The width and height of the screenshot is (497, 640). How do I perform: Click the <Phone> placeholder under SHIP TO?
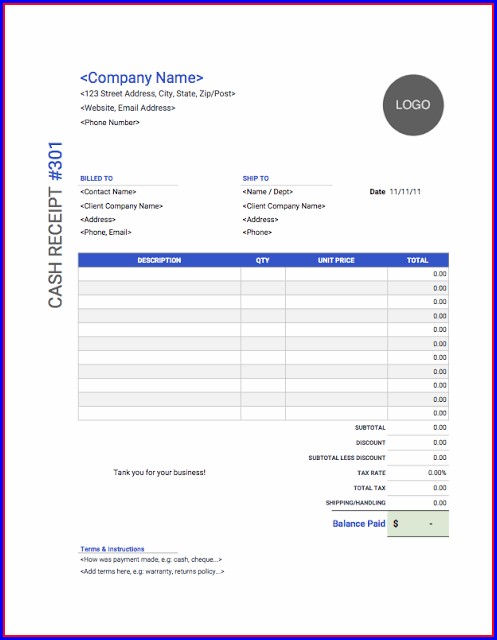[x=257, y=232]
